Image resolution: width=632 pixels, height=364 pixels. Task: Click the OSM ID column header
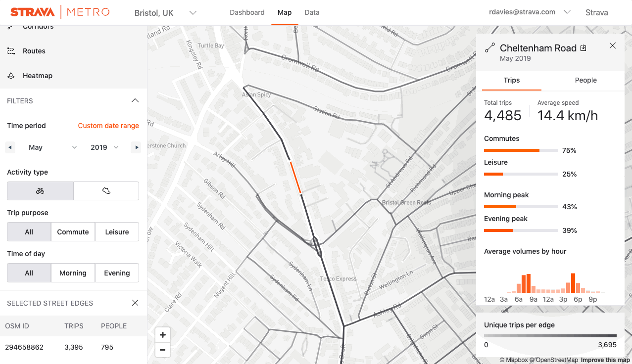click(x=17, y=326)
